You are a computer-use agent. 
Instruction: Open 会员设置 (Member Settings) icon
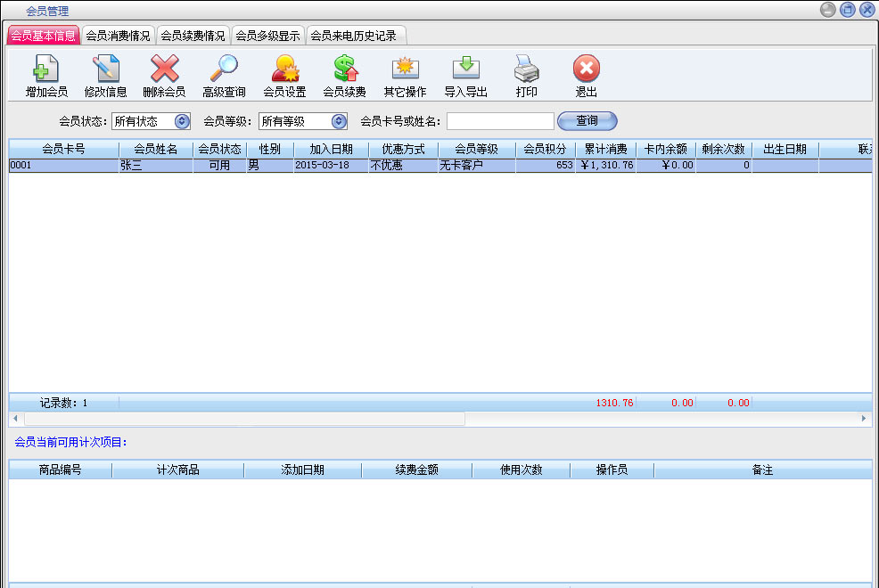284,69
